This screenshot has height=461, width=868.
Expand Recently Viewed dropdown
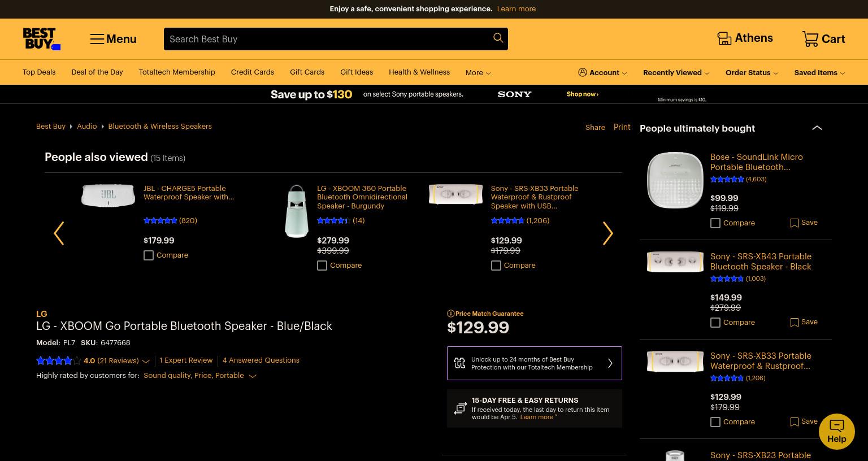coord(676,72)
